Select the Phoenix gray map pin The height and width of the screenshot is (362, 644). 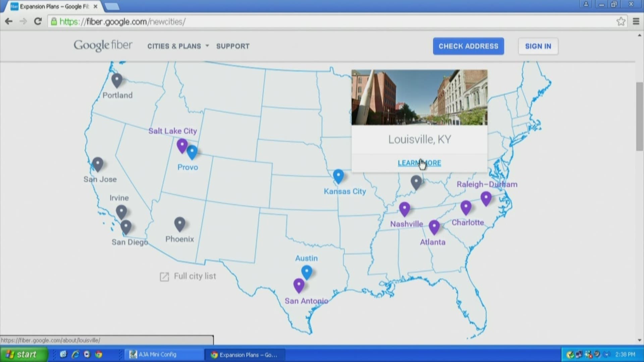[x=179, y=224]
